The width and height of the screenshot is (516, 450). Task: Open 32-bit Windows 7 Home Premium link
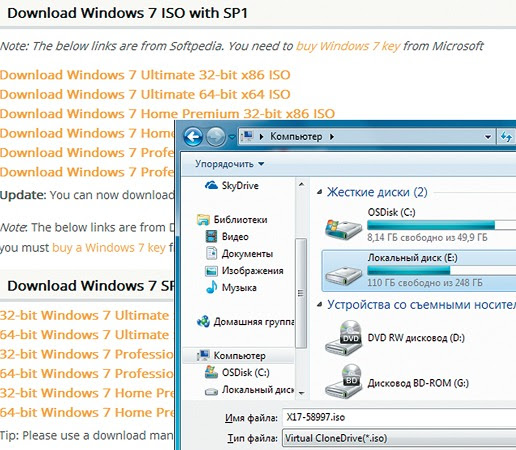[x=87, y=393]
